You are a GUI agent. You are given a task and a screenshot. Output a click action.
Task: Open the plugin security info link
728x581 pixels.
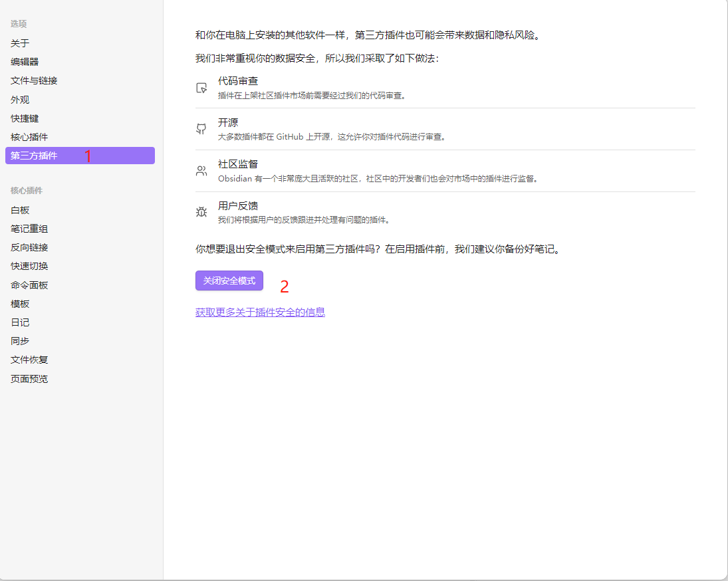point(260,312)
